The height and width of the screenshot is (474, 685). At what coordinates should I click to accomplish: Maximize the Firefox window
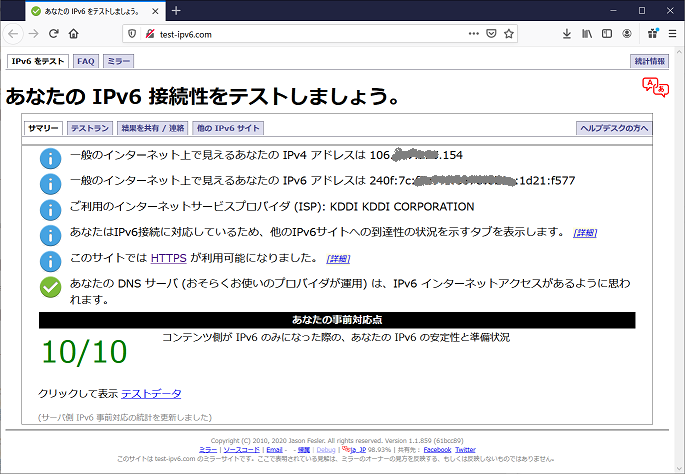click(642, 10)
